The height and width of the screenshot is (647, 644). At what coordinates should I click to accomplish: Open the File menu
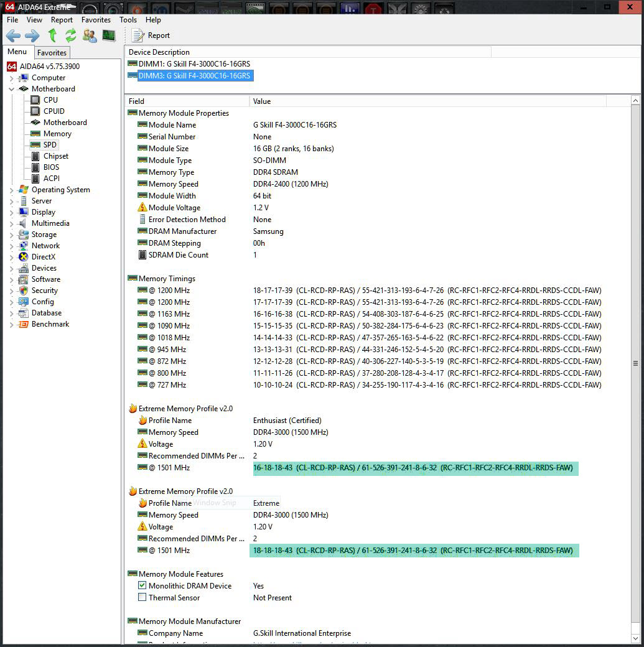pyautogui.click(x=12, y=20)
